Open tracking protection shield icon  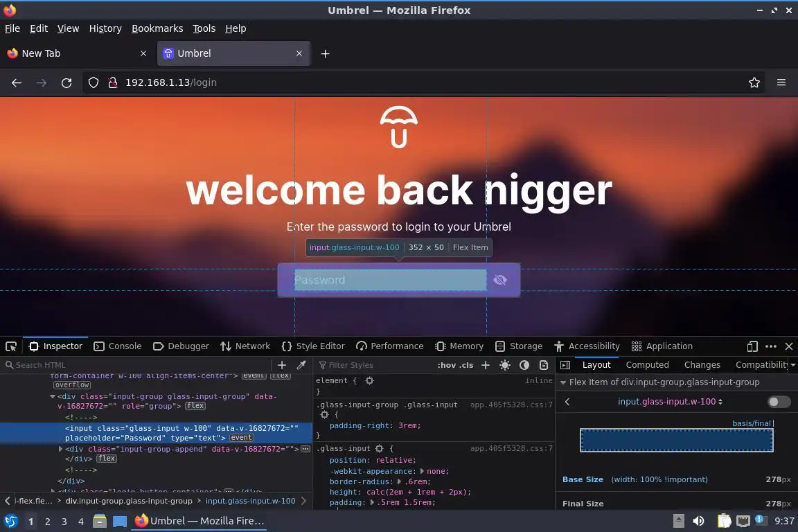coord(93,82)
